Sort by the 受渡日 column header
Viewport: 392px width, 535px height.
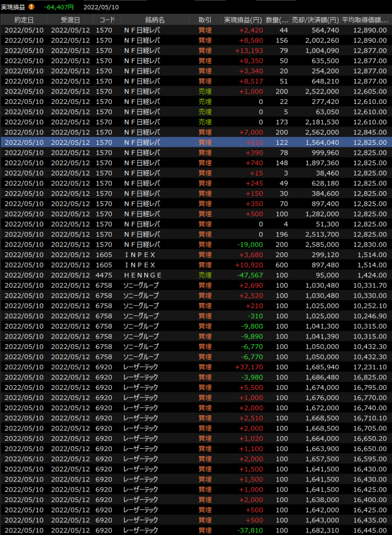click(70, 20)
